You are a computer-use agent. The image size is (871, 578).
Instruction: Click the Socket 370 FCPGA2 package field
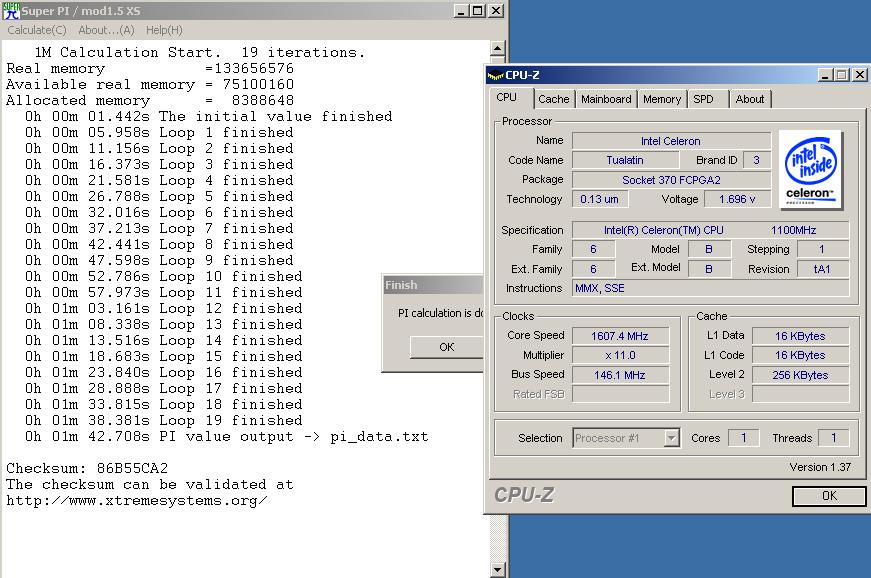(x=671, y=180)
